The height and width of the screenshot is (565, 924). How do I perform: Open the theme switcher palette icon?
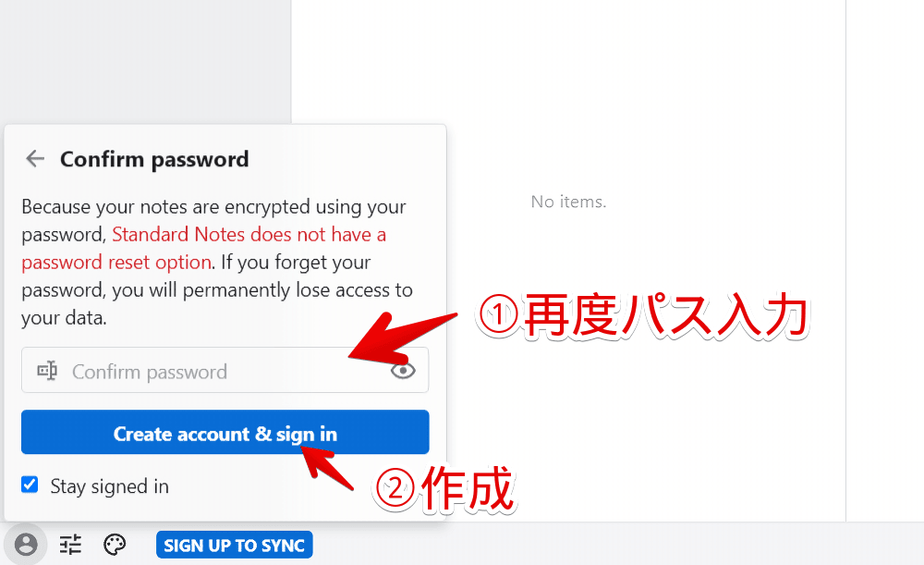click(x=115, y=545)
